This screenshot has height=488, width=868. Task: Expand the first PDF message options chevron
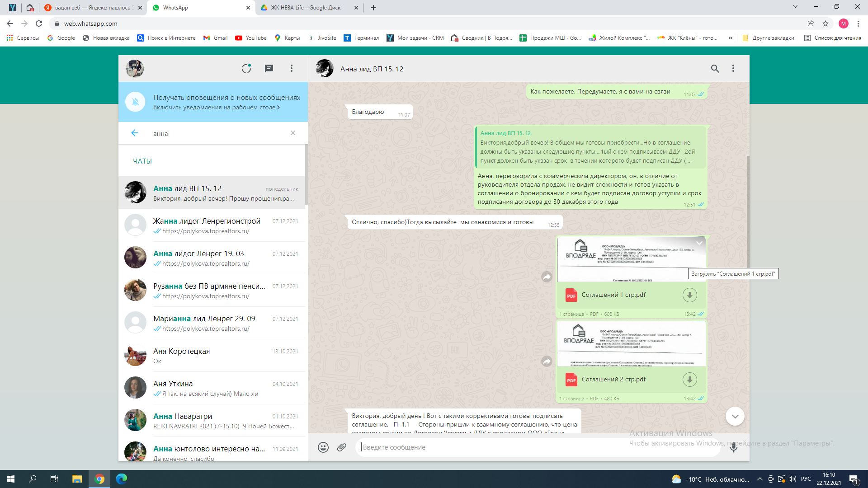(x=699, y=243)
